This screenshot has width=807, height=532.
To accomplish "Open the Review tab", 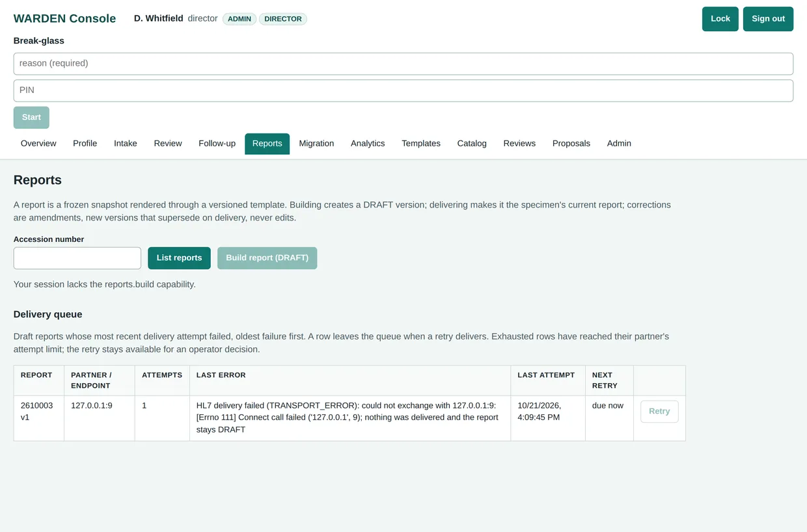I will (168, 144).
